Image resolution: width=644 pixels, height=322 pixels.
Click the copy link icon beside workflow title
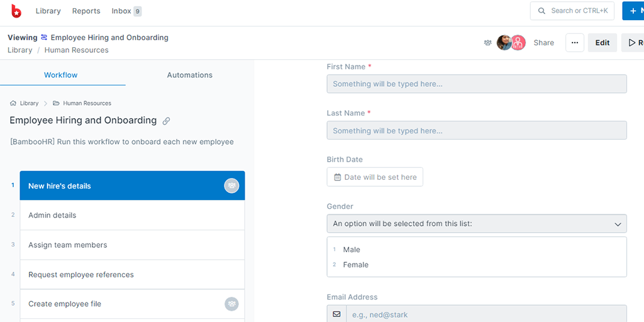[x=166, y=121]
